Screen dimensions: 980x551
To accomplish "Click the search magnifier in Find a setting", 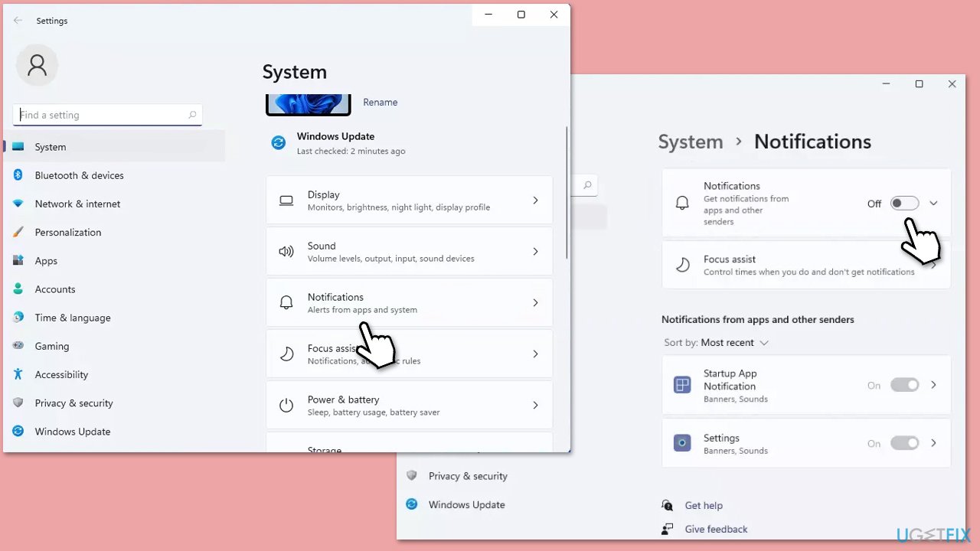I will [x=192, y=115].
